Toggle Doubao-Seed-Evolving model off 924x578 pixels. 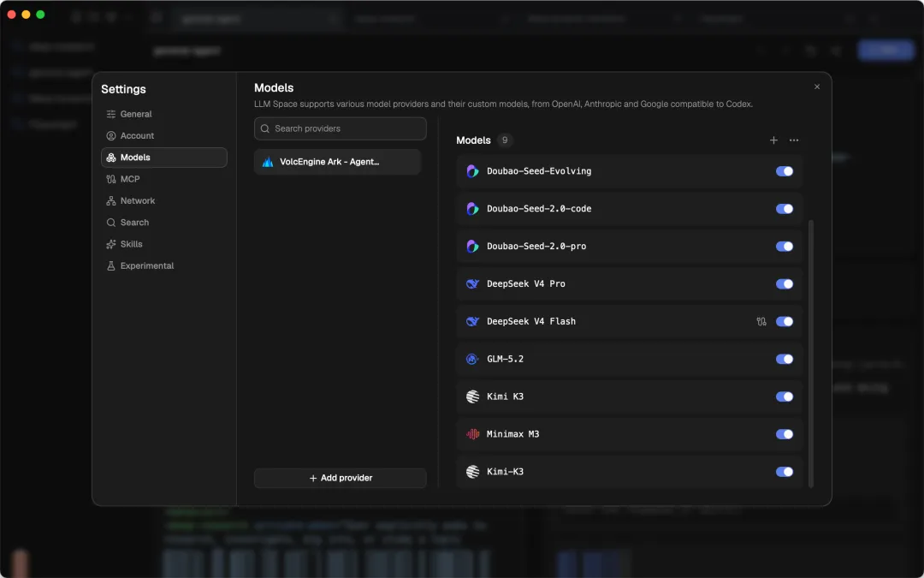click(x=785, y=171)
